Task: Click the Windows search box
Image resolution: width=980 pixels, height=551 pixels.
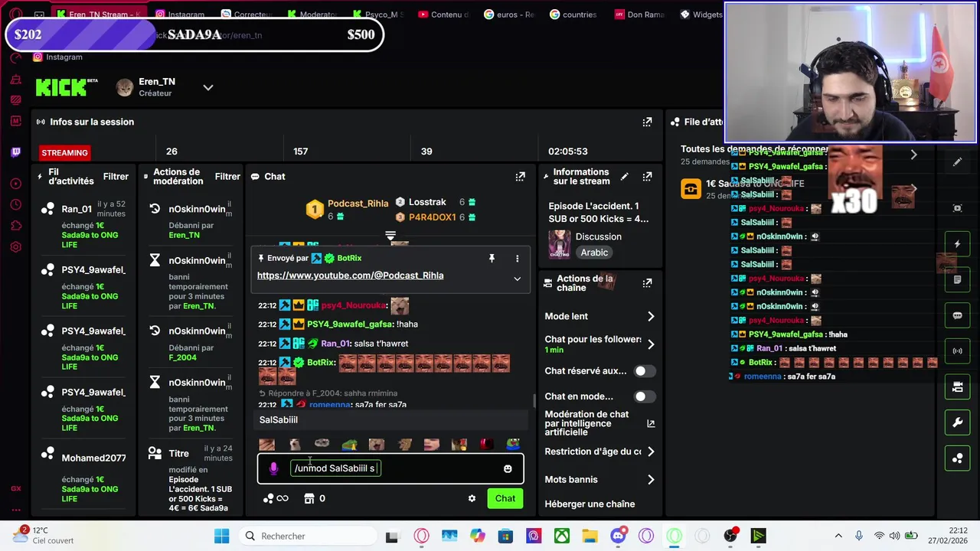Action: click(x=307, y=536)
